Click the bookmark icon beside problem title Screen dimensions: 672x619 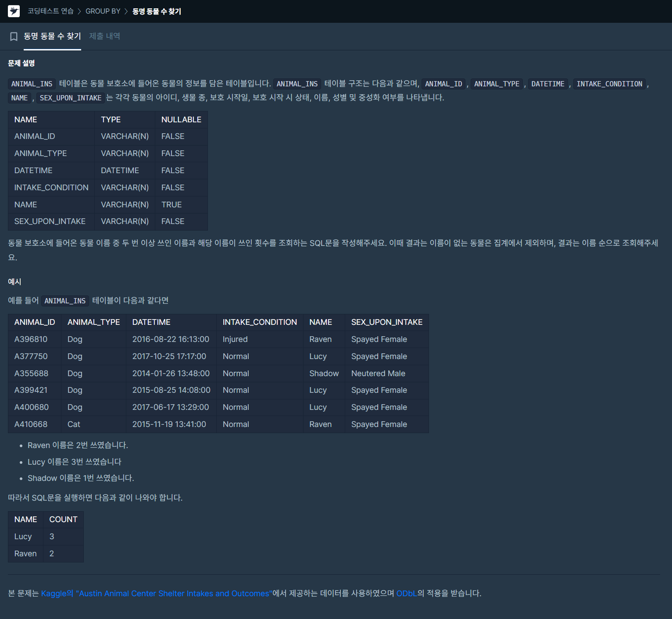point(14,36)
